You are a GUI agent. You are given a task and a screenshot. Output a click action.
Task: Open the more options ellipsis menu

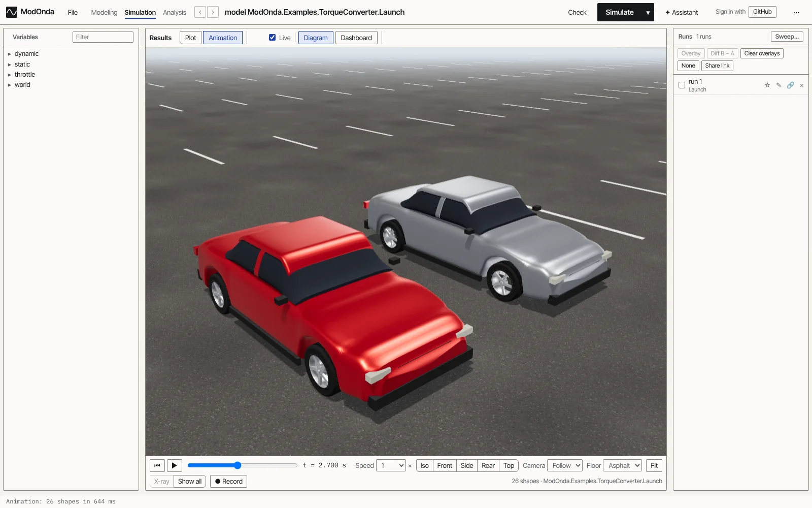[796, 12]
